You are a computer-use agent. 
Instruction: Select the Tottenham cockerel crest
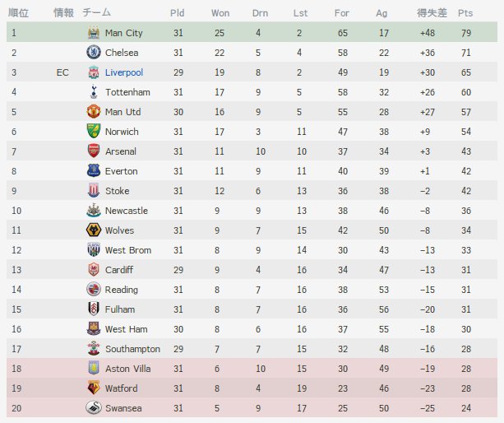pos(94,91)
